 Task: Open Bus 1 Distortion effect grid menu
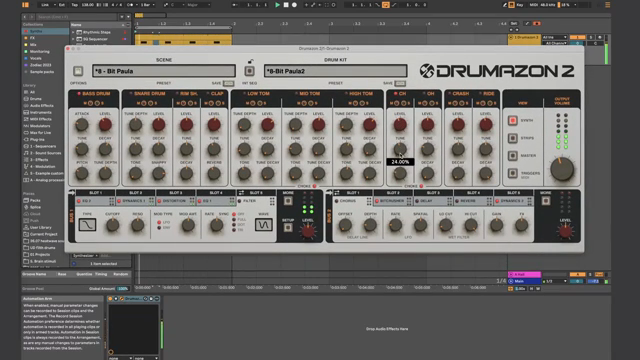(192, 201)
